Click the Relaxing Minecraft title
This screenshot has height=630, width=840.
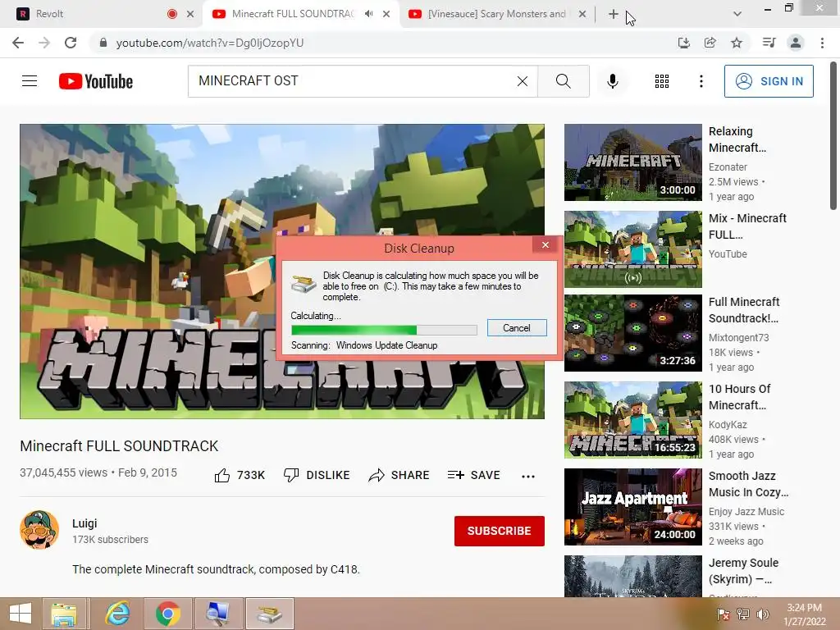[x=737, y=139]
